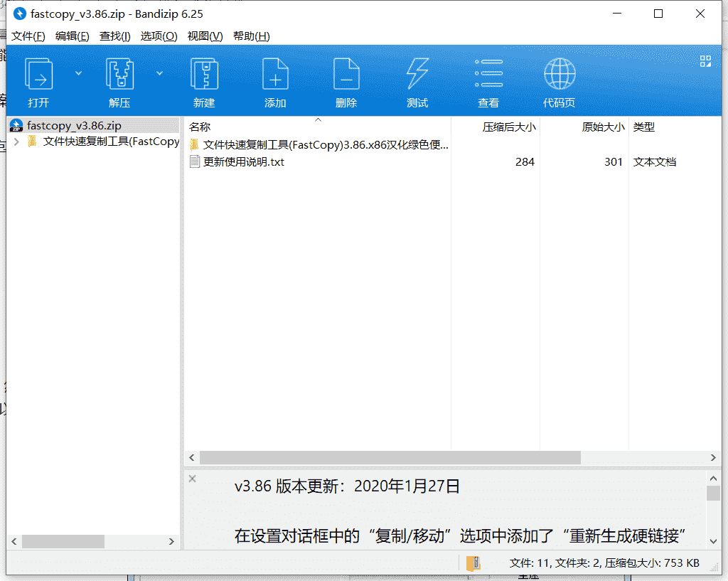Click the New archive (新建) icon
728x581 pixels.
coord(204,74)
